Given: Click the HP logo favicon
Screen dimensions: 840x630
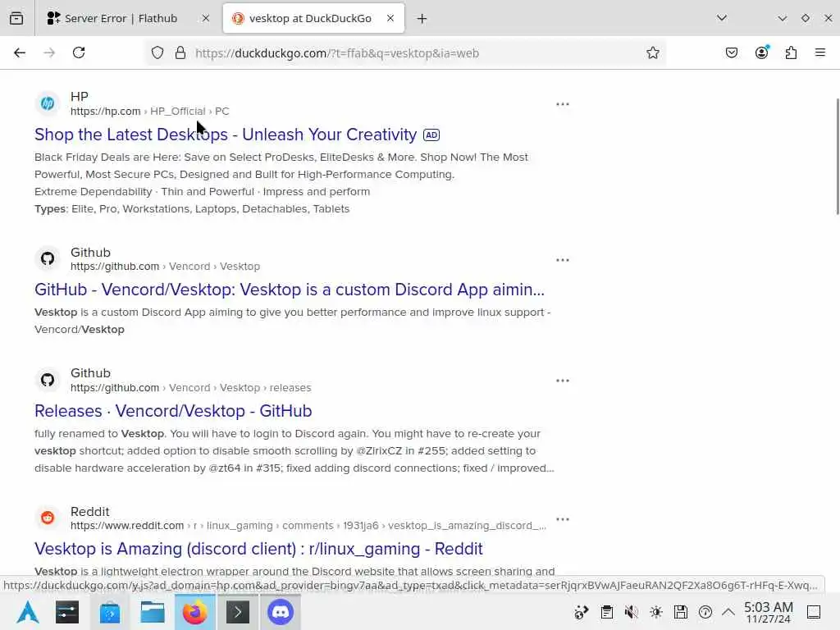Looking at the screenshot, I should [x=48, y=103].
